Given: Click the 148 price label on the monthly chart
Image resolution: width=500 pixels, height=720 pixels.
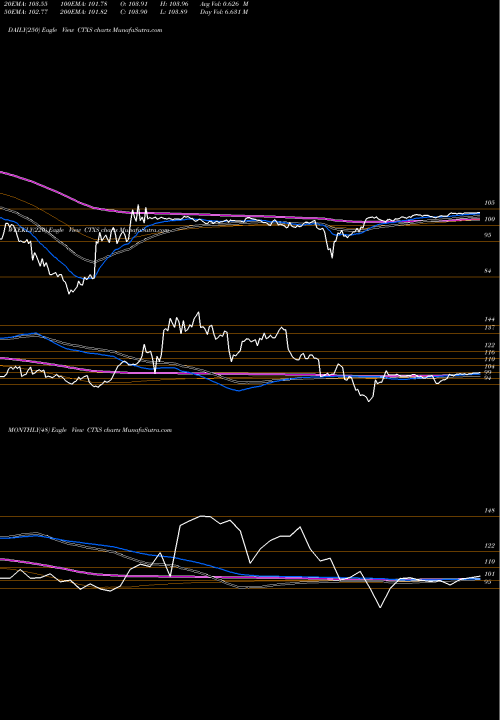Looking at the screenshot, I should (489, 511).
